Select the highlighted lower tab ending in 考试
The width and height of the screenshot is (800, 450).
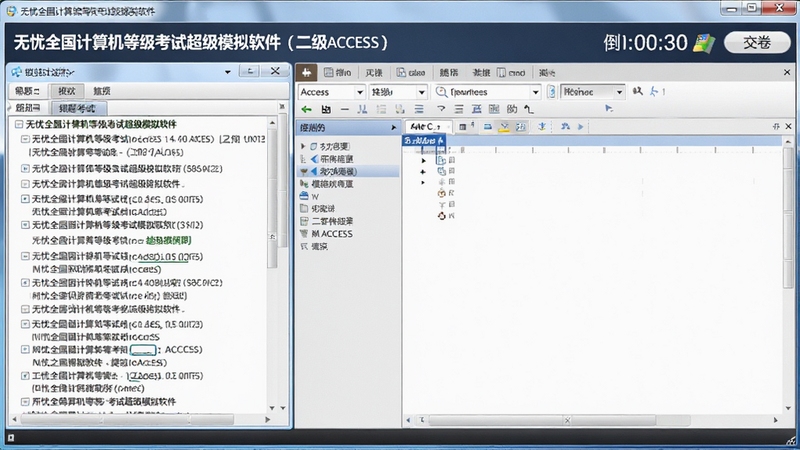(x=77, y=108)
